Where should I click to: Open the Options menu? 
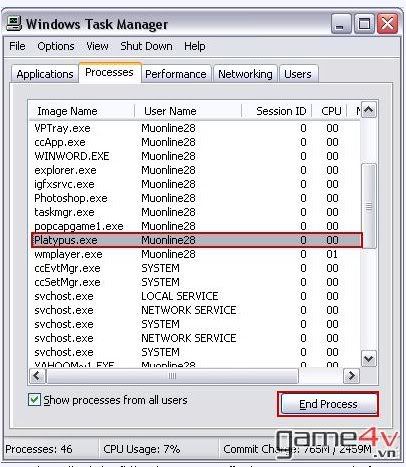pos(56,46)
